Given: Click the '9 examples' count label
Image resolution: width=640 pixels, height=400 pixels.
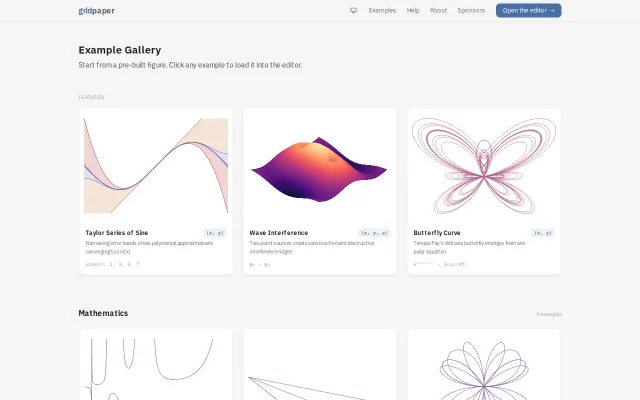Looking at the screenshot, I should click(549, 314).
